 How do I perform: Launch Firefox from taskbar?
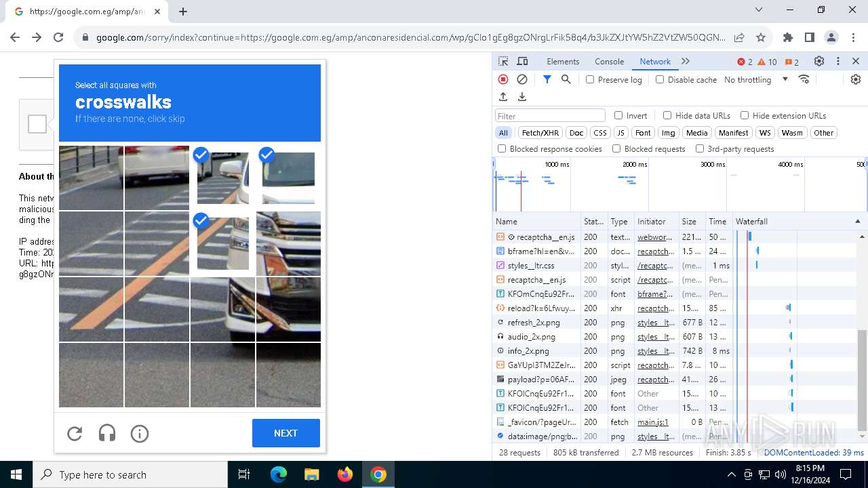[345, 474]
